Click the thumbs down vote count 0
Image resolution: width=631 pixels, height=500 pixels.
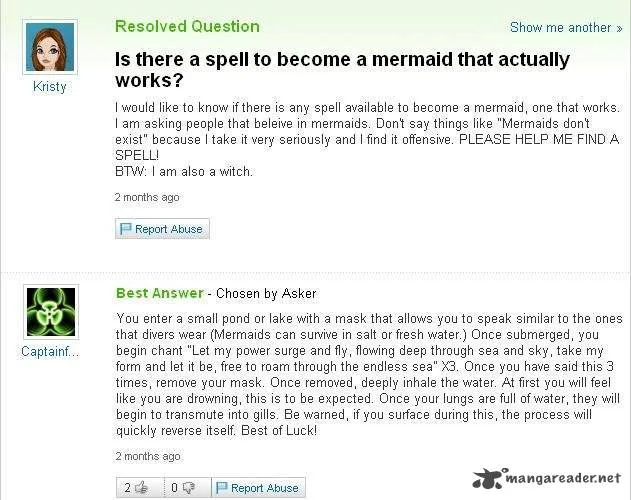[174, 488]
